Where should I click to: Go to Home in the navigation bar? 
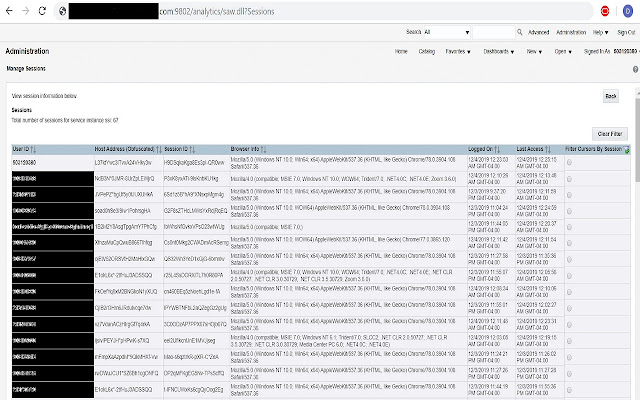(401, 51)
